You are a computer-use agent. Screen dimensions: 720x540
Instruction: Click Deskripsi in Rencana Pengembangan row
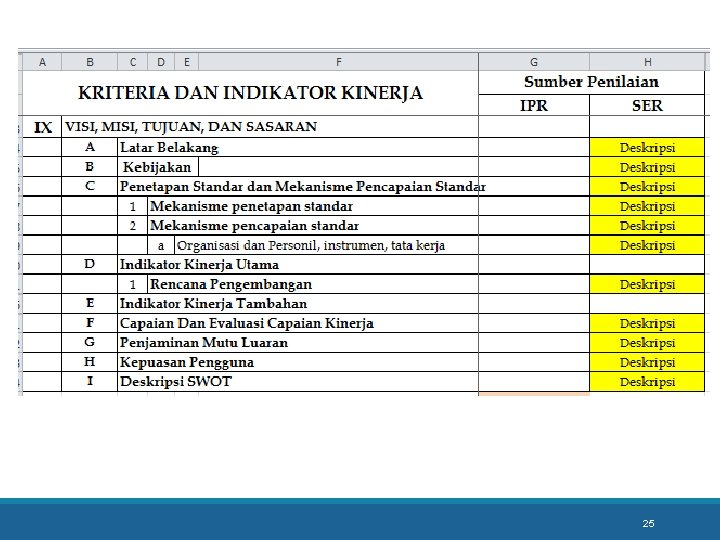click(x=647, y=284)
